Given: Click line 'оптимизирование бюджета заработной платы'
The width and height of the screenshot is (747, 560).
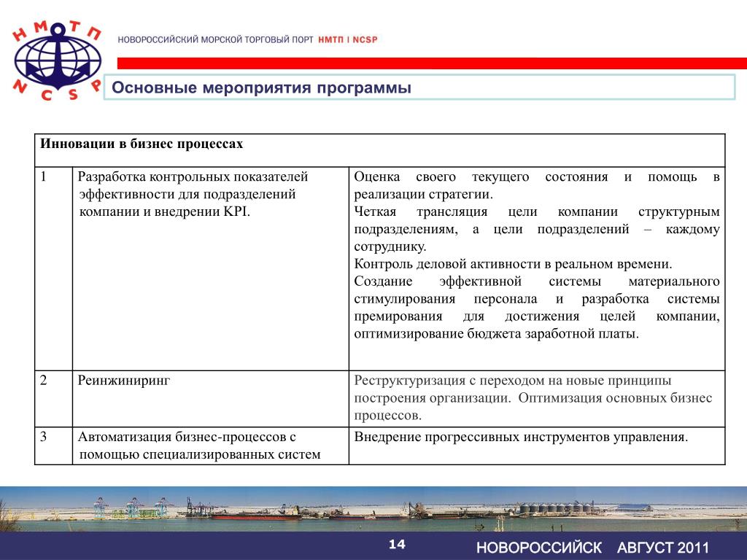Looking at the screenshot, I should click(496, 334).
